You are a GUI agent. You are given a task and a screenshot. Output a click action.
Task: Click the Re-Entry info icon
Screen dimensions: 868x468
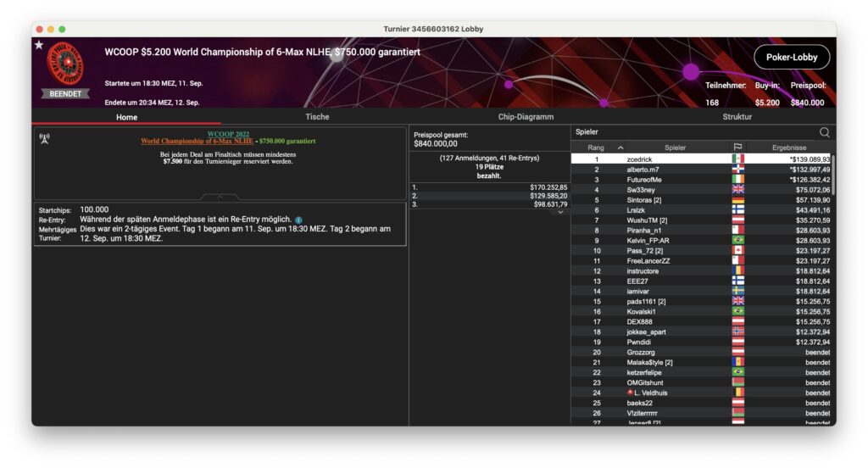pyautogui.click(x=298, y=220)
